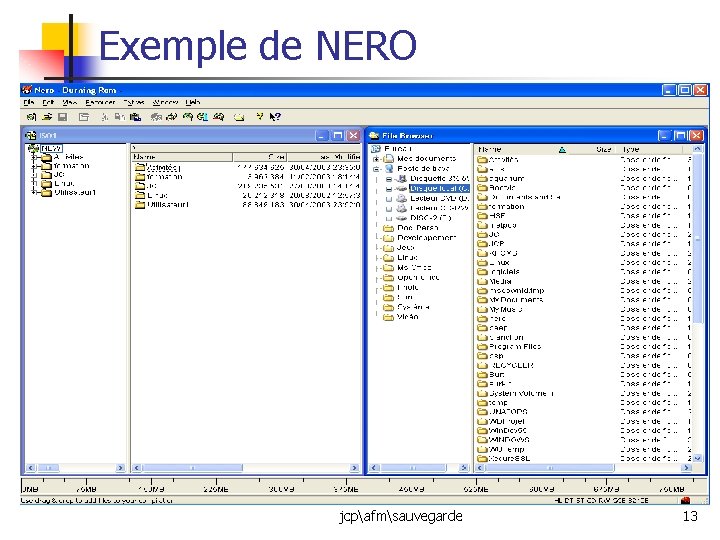Image resolution: width=720 pixels, height=540 pixels.
Task: Click the red recorder icon in status bar
Action: [x=686, y=501]
